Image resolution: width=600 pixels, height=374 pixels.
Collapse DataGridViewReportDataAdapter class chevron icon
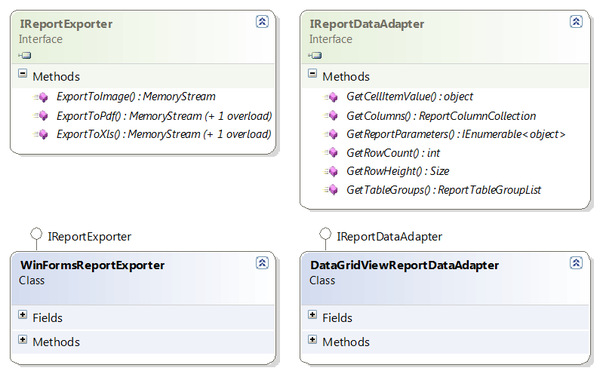(576, 263)
